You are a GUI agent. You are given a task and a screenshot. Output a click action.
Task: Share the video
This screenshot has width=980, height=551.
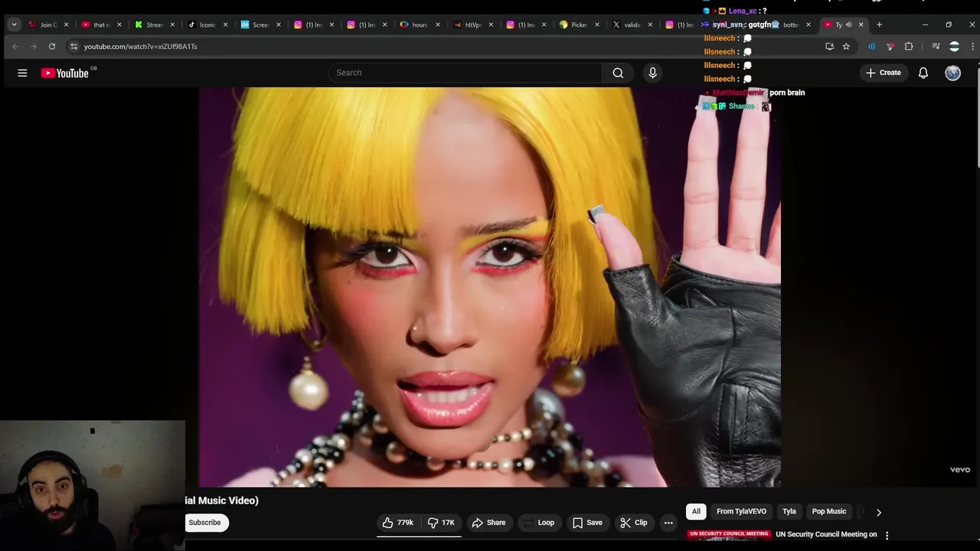(x=488, y=523)
